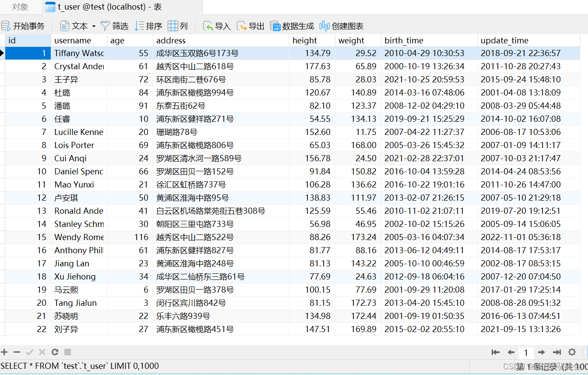Screen dimensions: 588x375
Task: Click the update_time column header
Action: click(x=529, y=40)
